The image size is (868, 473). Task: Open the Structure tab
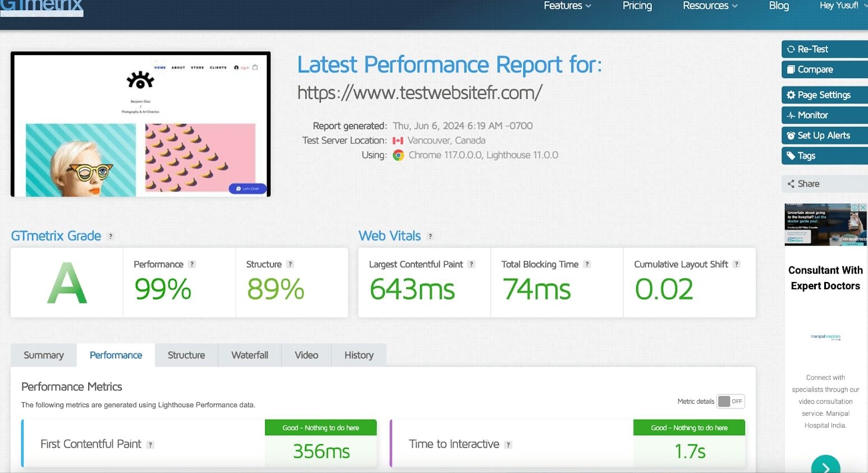[x=186, y=355]
